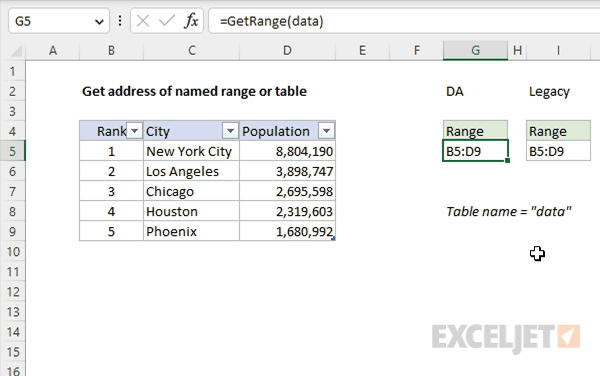The width and height of the screenshot is (600, 376).
Task: Click inside the formula bar showing =GetRange(data)
Action: [x=404, y=21]
